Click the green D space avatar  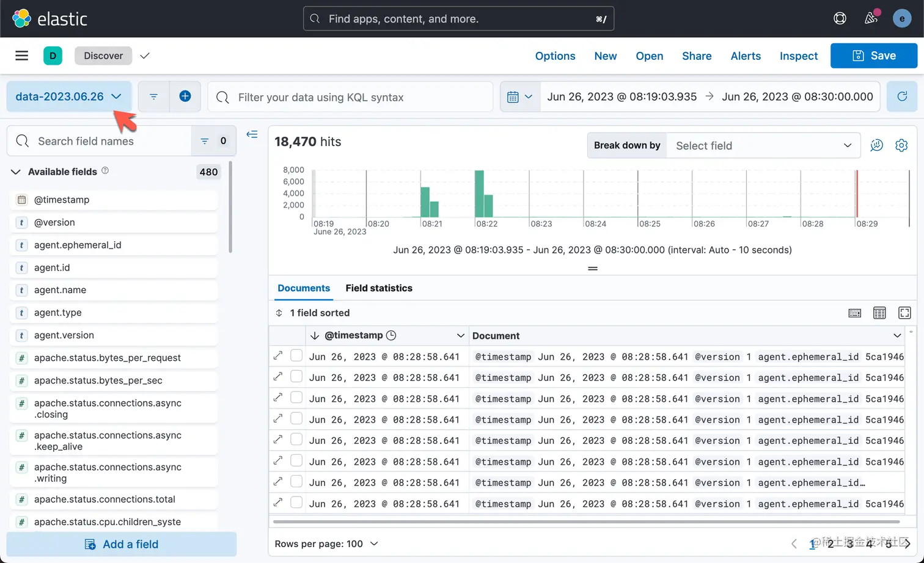(x=53, y=56)
